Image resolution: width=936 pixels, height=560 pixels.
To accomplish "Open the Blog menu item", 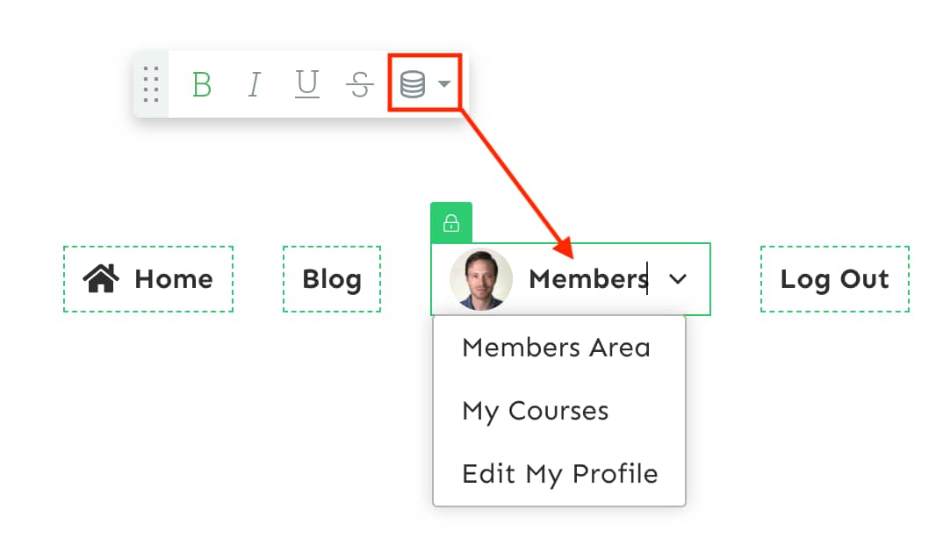I will 332,279.
